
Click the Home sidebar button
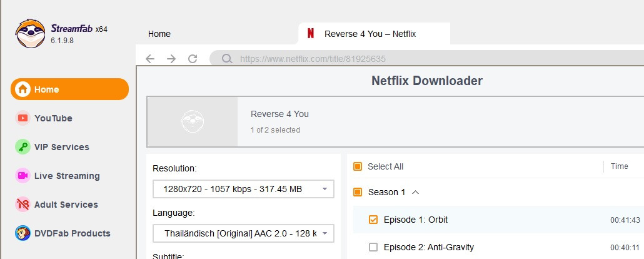[x=69, y=89]
